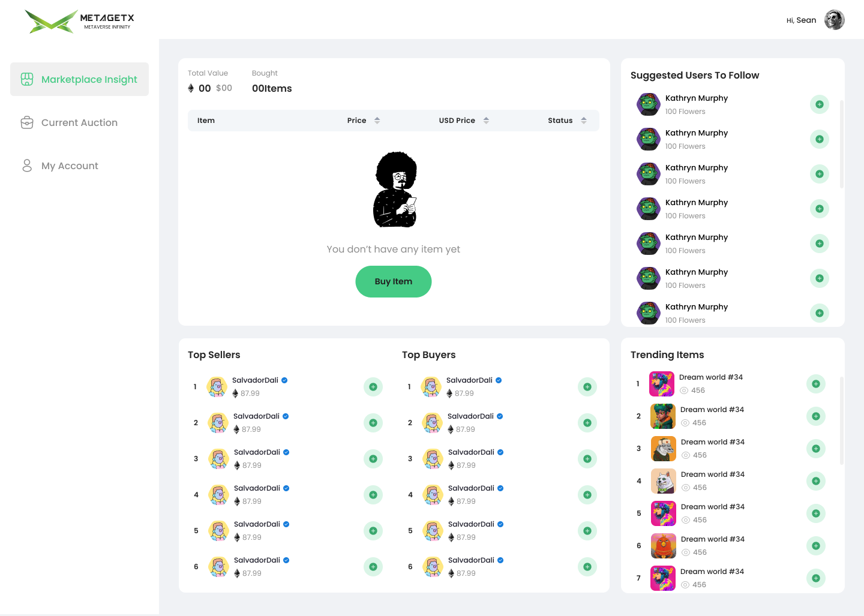Sort the table by USD Price
864x616 pixels.
click(x=486, y=121)
